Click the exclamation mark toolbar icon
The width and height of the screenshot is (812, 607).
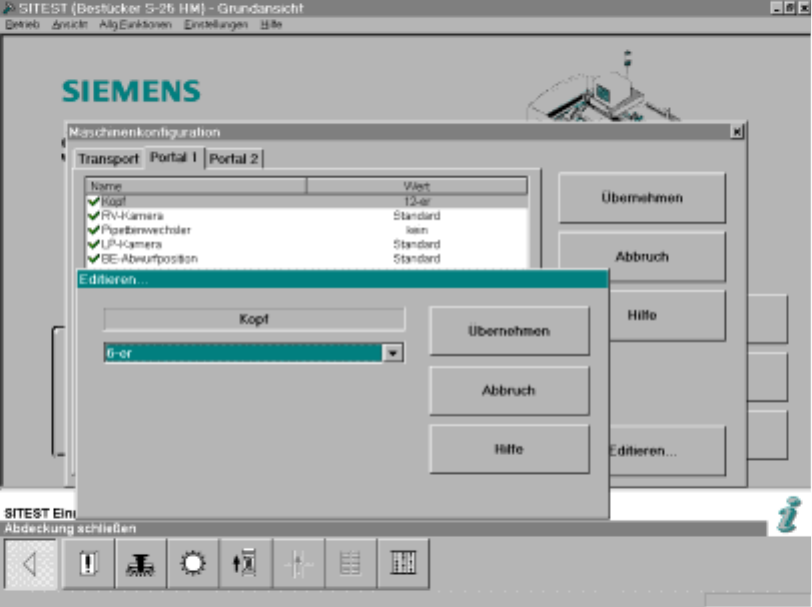point(89,563)
